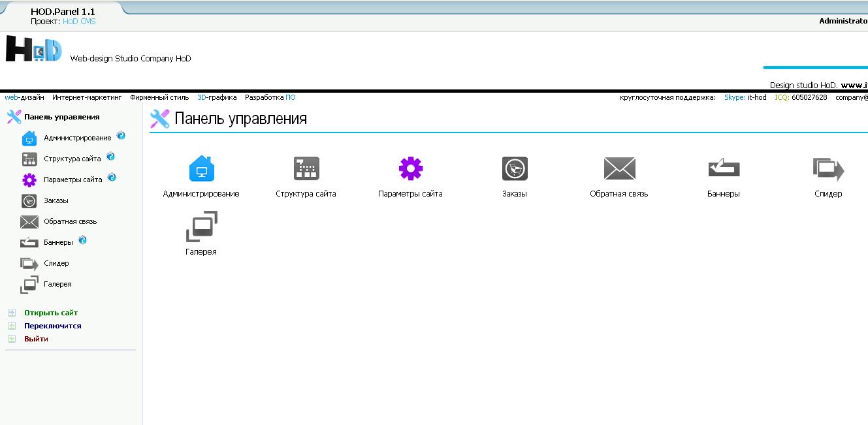Click the sidebar Заказы icon
Viewport: 868px width, 425px height.
29,201
